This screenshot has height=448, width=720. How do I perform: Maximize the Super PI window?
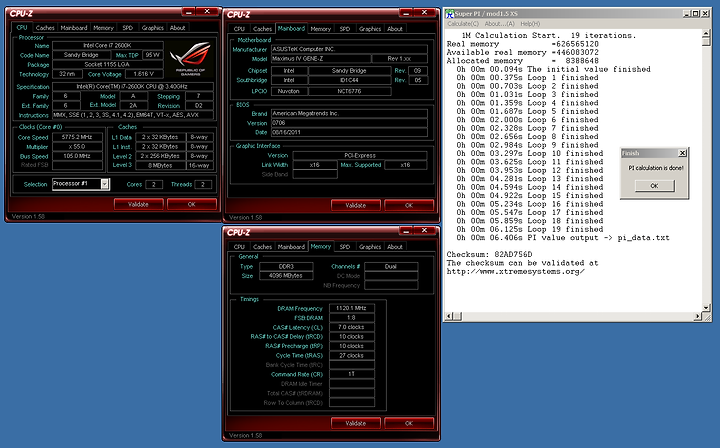(696, 14)
